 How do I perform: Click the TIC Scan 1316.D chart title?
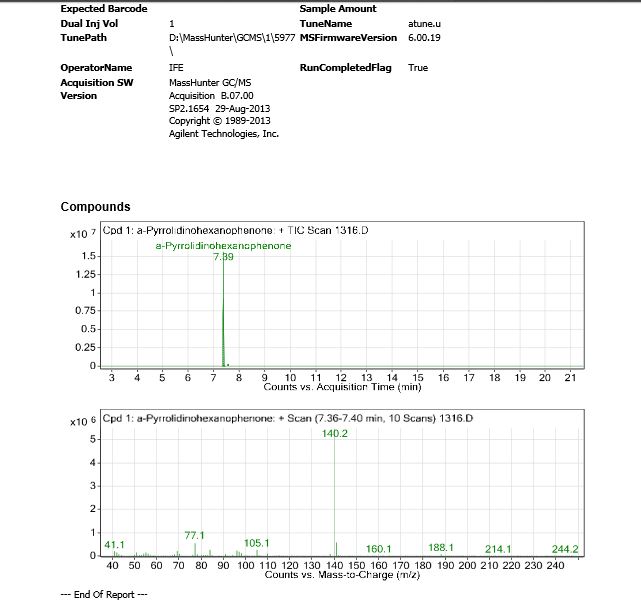pos(235,231)
